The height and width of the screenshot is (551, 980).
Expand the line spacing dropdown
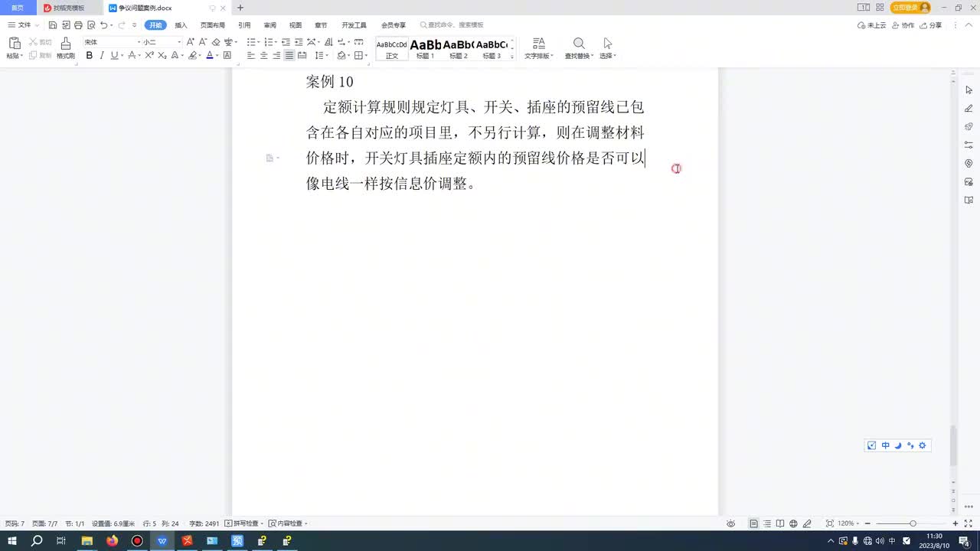327,56
